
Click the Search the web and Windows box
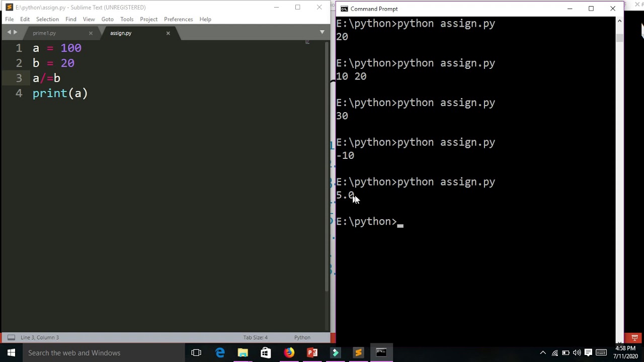(x=105, y=353)
